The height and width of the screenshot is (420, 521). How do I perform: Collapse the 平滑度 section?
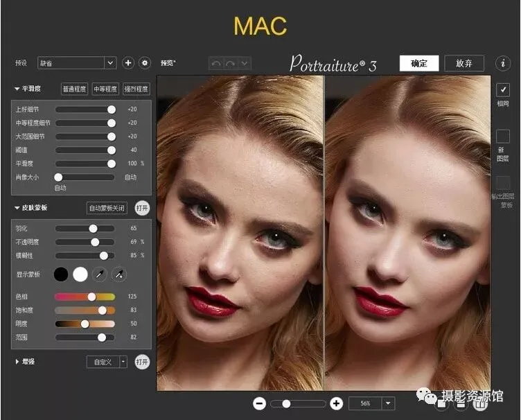click(17, 89)
